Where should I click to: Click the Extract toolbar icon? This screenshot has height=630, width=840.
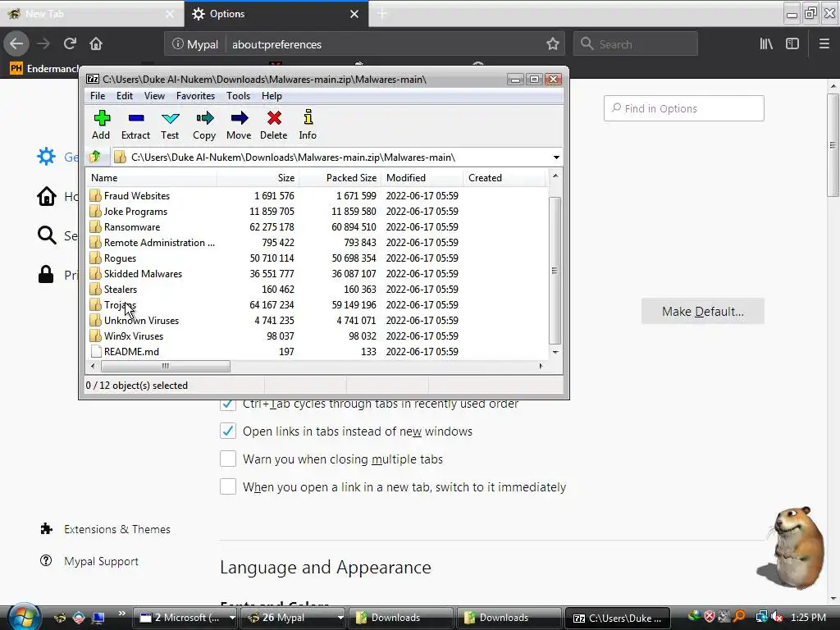coord(135,125)
